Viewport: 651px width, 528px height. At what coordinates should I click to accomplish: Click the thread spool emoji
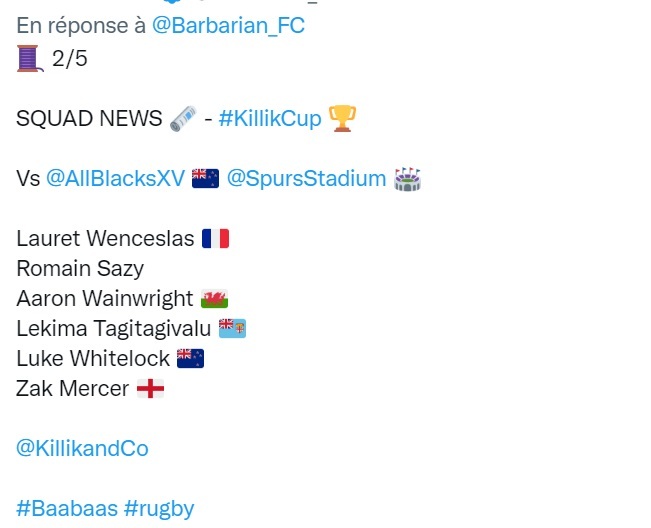29,59
